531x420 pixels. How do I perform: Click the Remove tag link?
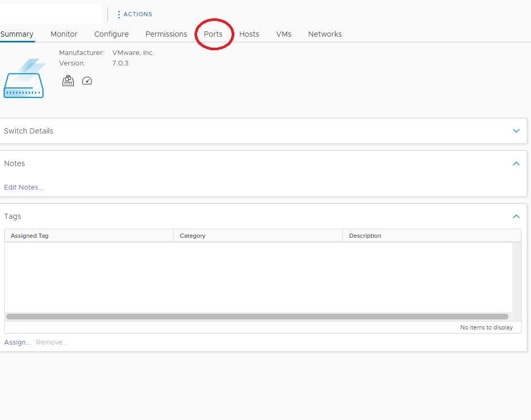[x=51, y=342]
